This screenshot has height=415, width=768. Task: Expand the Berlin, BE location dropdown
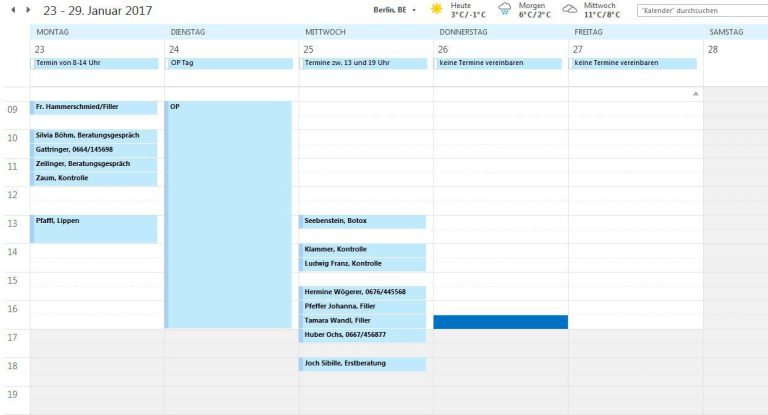click(x=414, y=11)
